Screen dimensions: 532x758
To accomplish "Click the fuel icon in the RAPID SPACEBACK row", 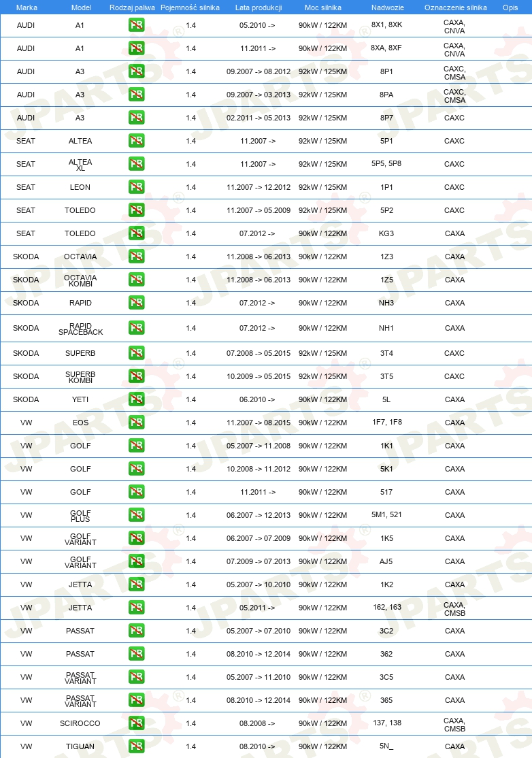I will point(136,328).
